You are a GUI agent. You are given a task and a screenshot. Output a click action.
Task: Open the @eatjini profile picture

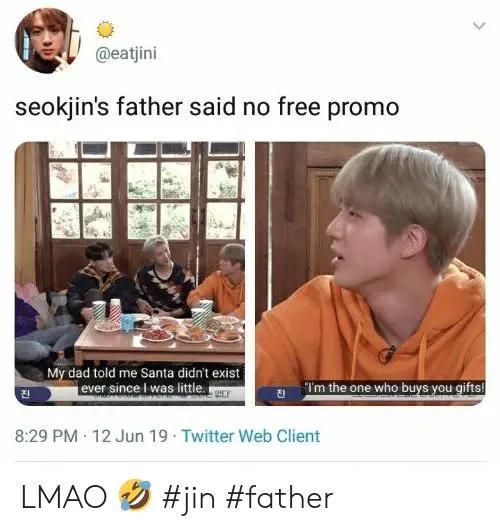point(47,40)
